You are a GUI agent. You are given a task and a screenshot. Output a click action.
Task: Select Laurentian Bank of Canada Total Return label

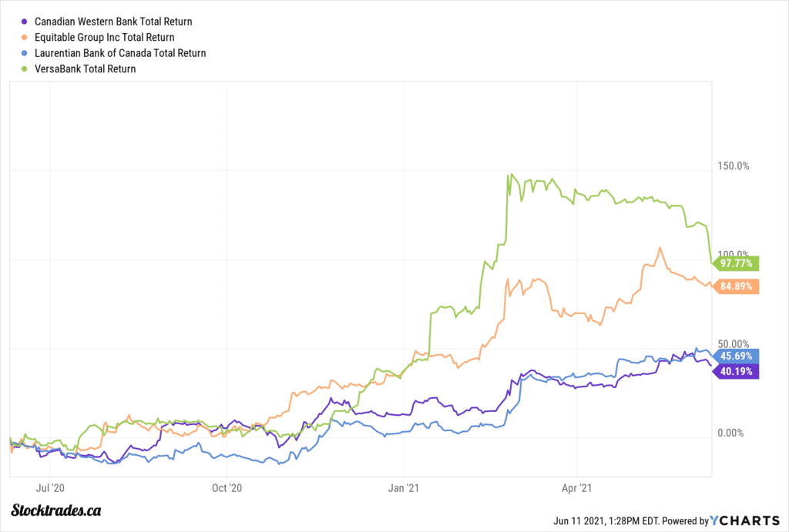[x=120, y=53]
